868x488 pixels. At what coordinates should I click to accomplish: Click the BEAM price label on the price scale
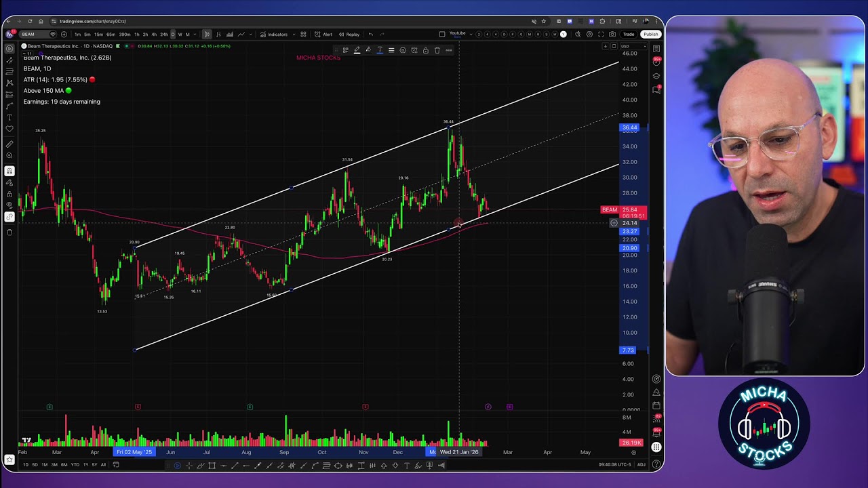tap(610, 210)
